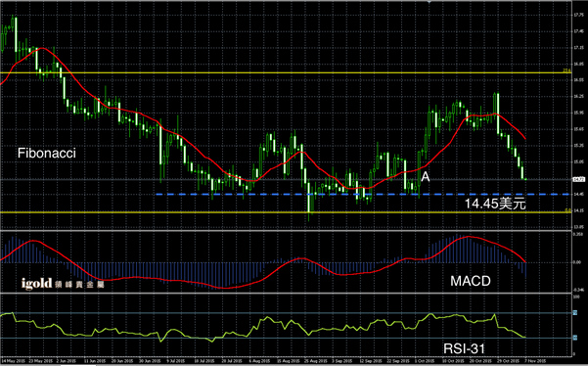Select the upper yellow Fibonacci line
The width and height of the screenshot is (588, 366).
(286, 72)
